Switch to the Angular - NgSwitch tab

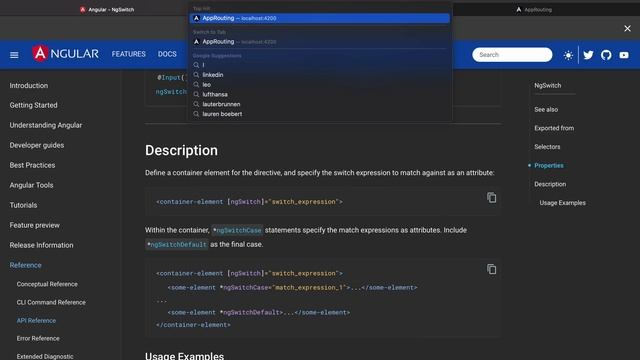107,9
